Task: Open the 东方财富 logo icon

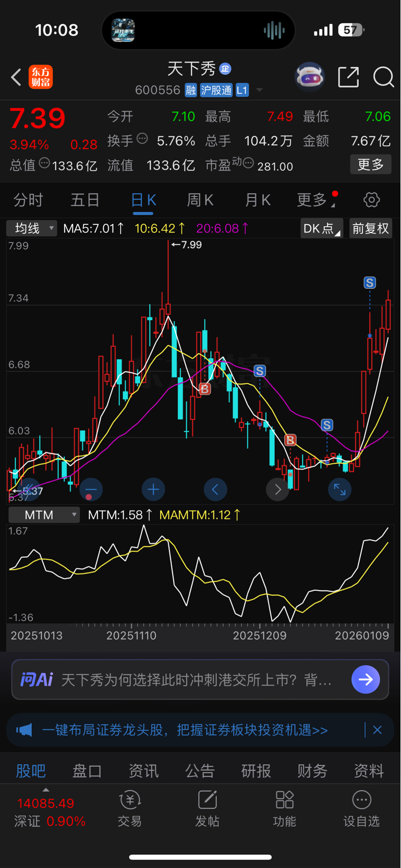Action: (41, 77)
